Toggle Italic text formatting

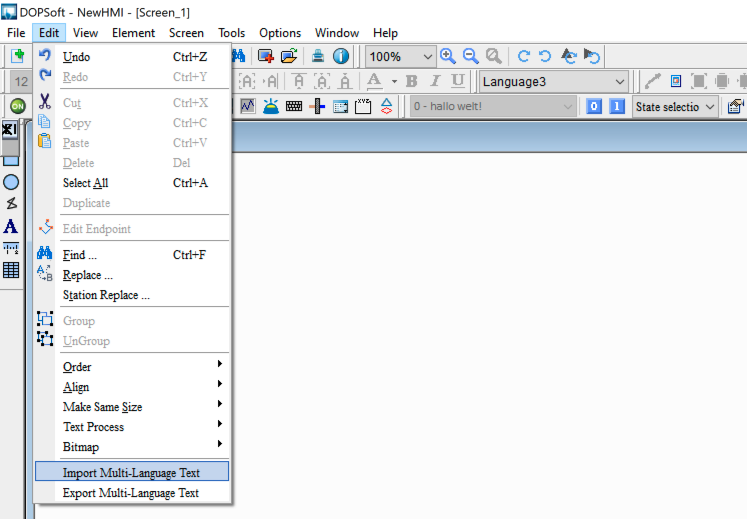click(x=434, y=81)
